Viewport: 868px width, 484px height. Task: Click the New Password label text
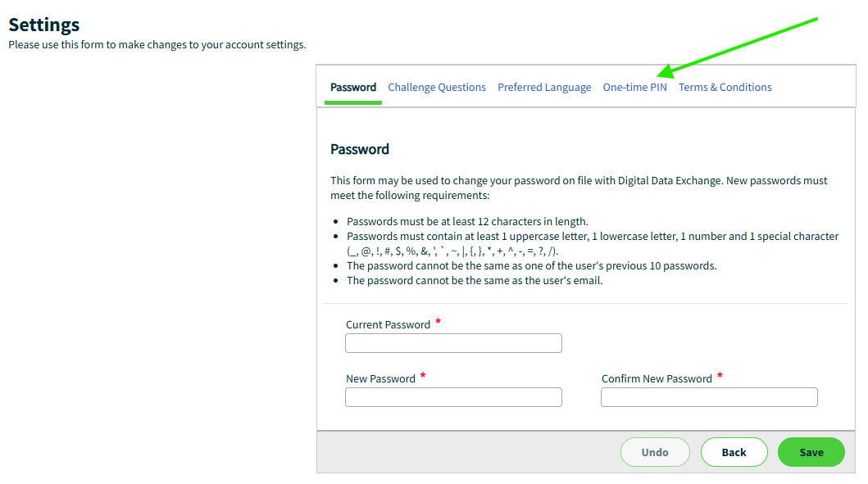pos(380,379)
